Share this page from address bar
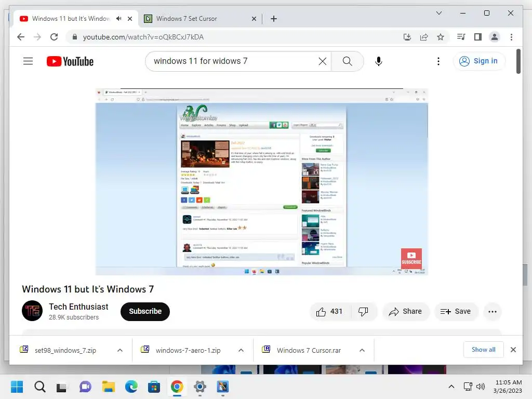Image resolution: width=532 pixels, height=399 pixels. click(x=424, y=37)
